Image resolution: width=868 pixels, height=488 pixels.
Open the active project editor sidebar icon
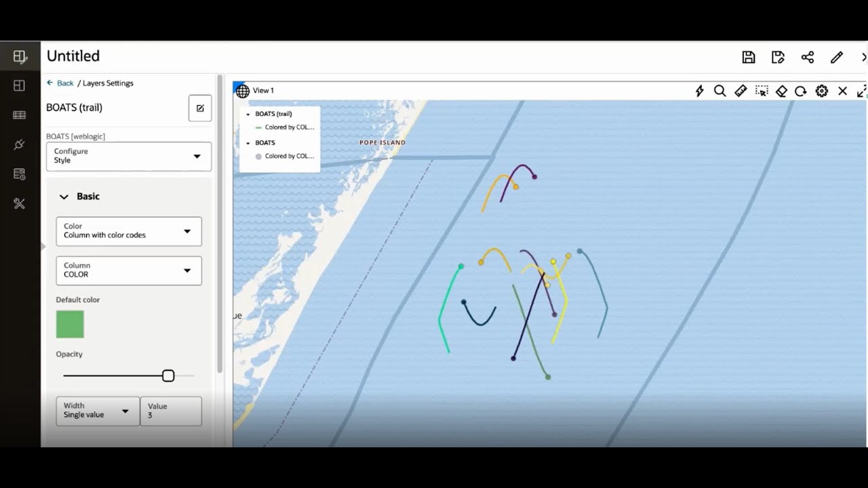(20, 57)
